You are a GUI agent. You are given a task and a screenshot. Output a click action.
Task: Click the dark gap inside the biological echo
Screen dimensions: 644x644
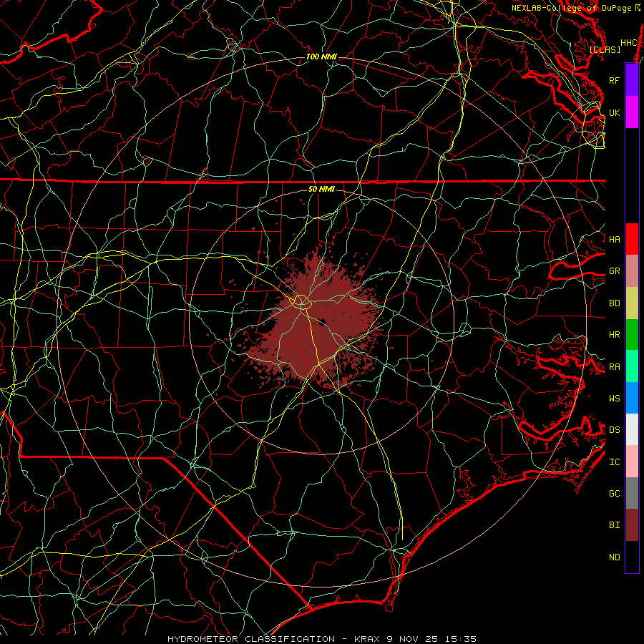pyautogui.click(x=323, y=321)
